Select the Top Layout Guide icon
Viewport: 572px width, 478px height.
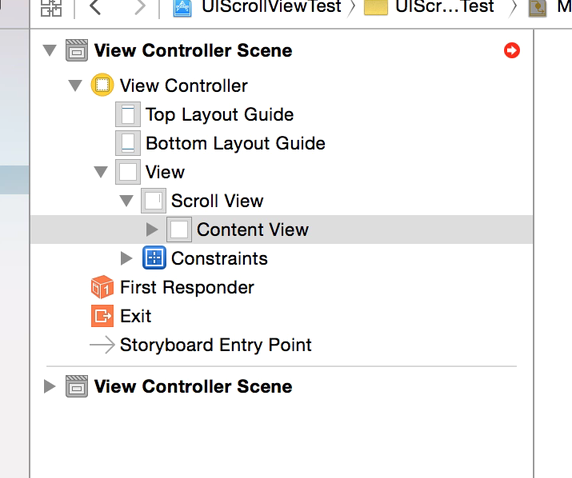(128, 114)
